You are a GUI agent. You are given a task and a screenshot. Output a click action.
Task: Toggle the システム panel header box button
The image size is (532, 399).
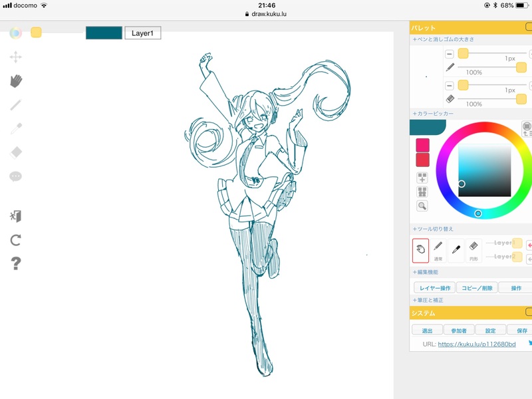pyautogui.click(x=529, y=311)
